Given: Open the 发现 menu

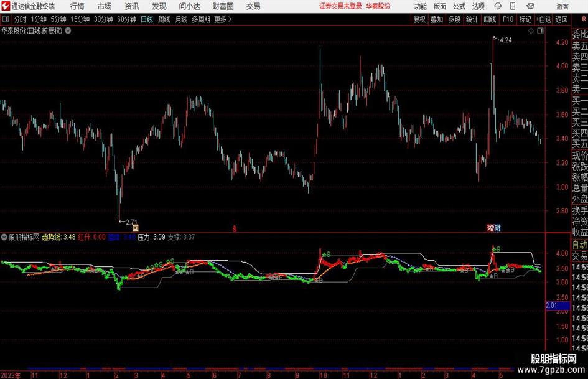Looking at the screenshot, I should (x=159, y=6).
